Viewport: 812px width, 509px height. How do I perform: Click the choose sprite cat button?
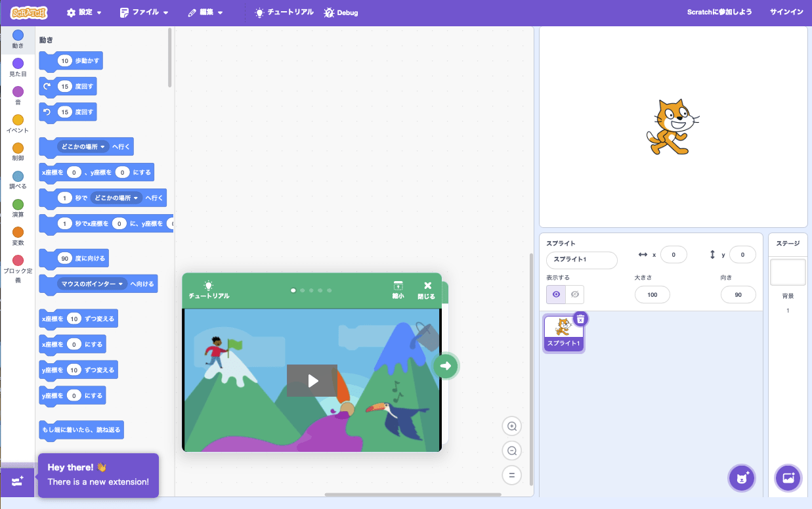pyautogui.click(x=742, y=477)
